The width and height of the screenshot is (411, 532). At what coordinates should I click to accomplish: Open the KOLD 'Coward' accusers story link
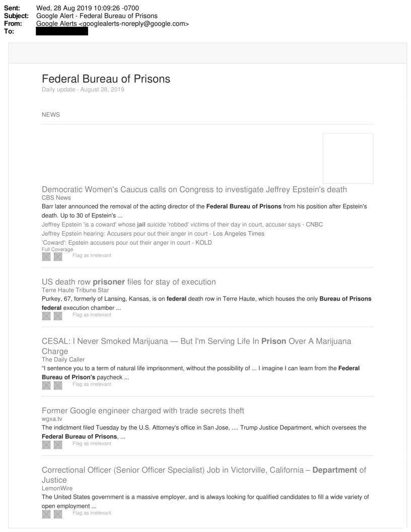(x=127, y=242)
